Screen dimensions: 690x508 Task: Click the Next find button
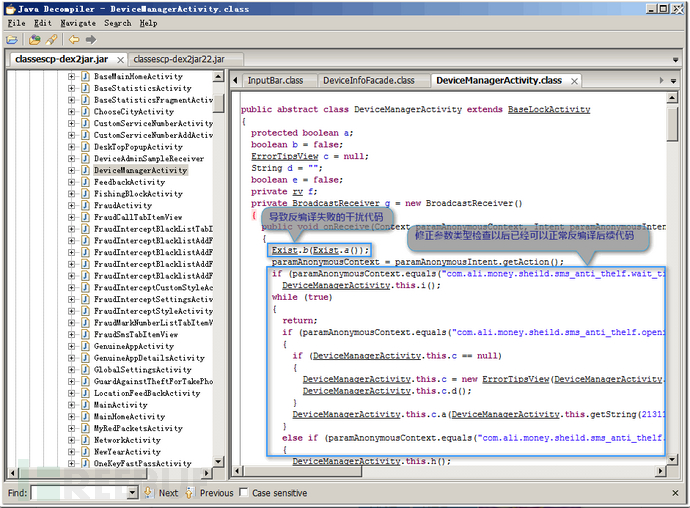tap(162, 493)
